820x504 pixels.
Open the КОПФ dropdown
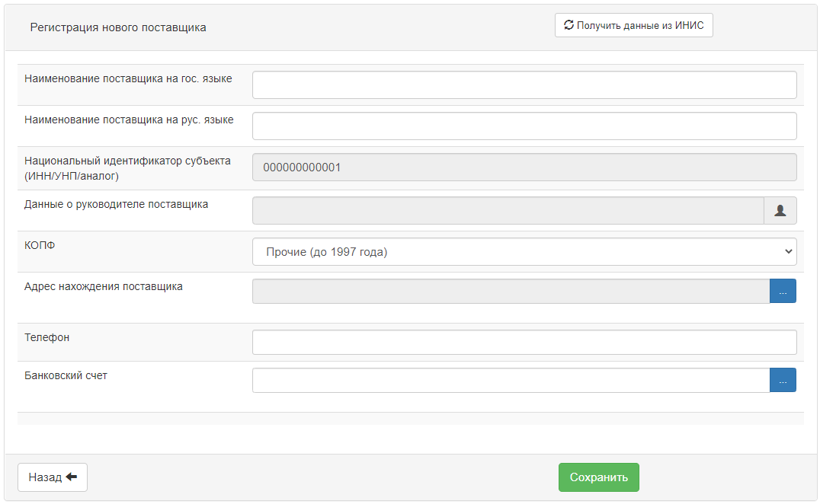tap(524, 252)
